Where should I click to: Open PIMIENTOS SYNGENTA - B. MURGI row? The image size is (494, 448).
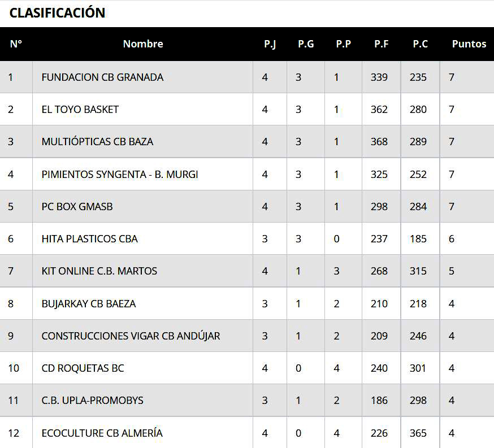tap(120, 175)
